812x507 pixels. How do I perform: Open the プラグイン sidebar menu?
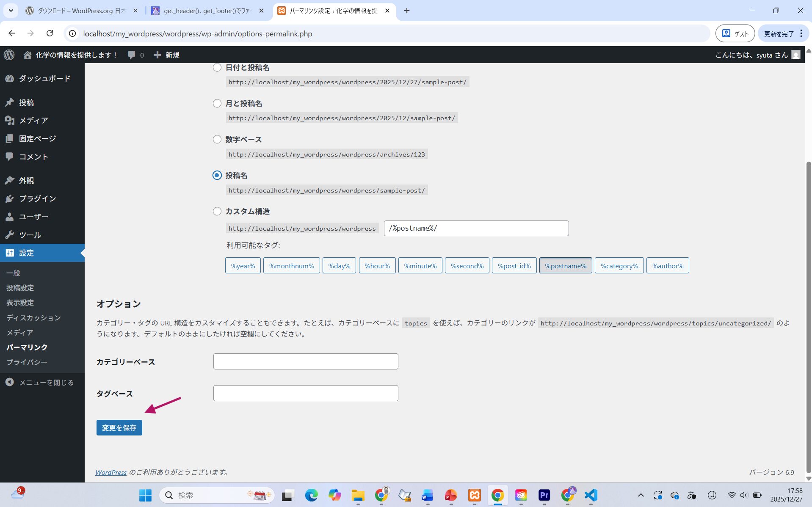pos(37,198)
